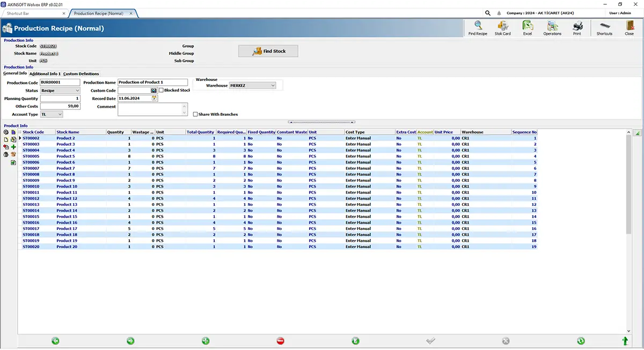Open the Stok Card tool
The height and width of the screenshot is (350, 644).
[502, 28]
